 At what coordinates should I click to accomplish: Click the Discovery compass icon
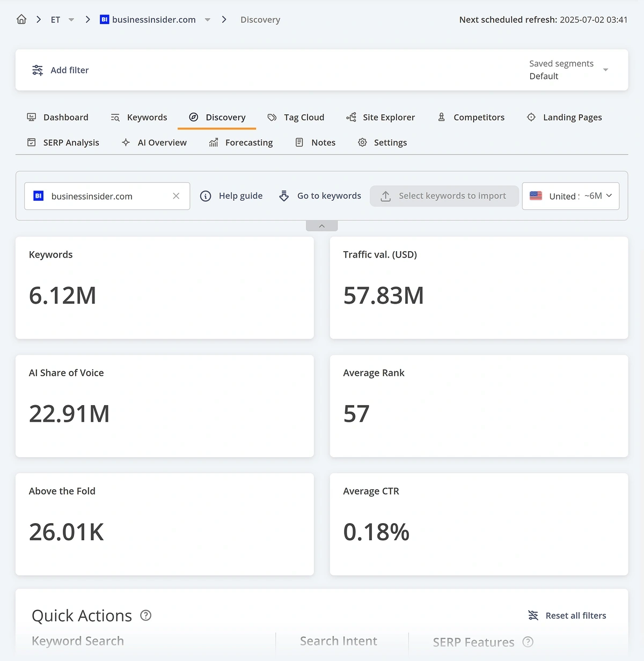pyautogui.click(x=194, y=117)
